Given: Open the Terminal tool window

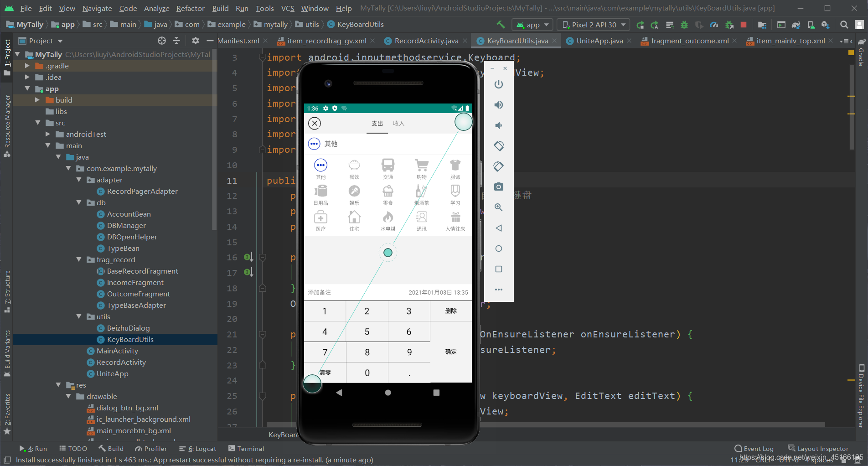Looking at the screenshot, I should tap(246, 449).
